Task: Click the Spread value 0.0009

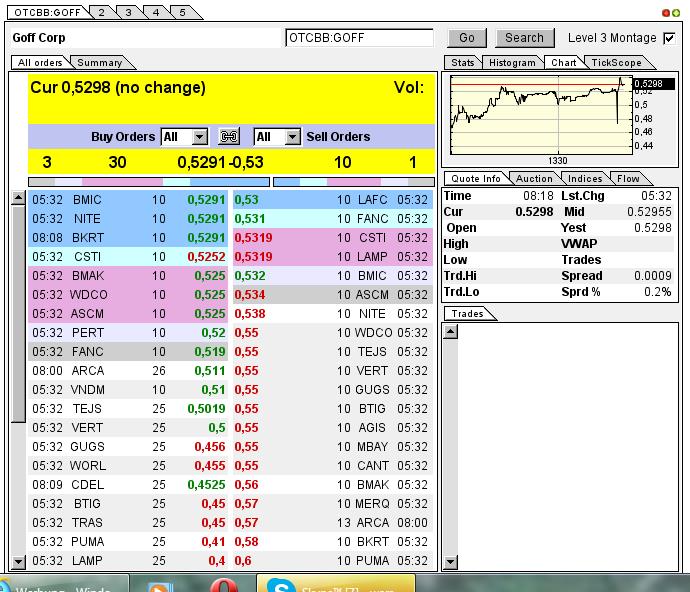Action: click(x=653, y=276)
